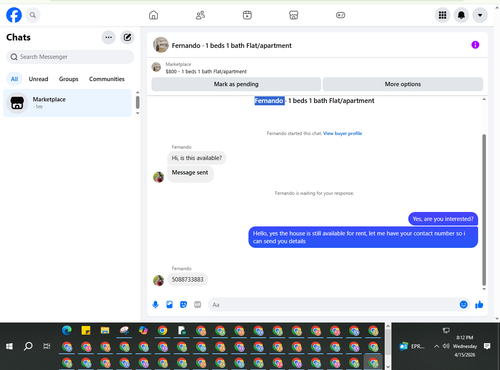Click the More options button

403,84
